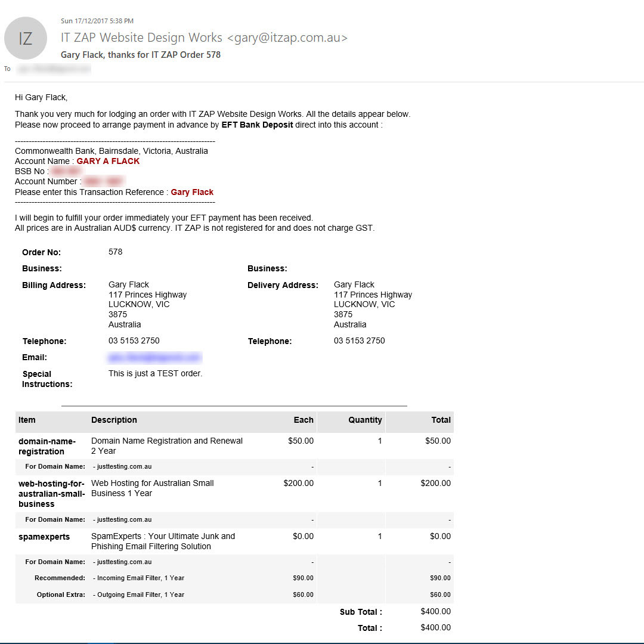Image resolution: width=644 pixels, height=644 pixels.
Task: Select 'LUCKNOW, VIC' under Delivery Address
Action: (364, 304)
